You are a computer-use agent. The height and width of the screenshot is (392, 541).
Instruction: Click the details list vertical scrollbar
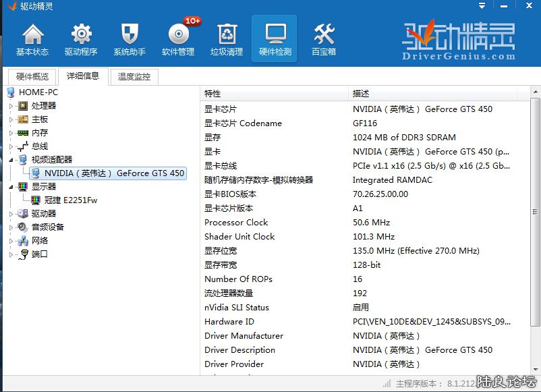point(535,202)
